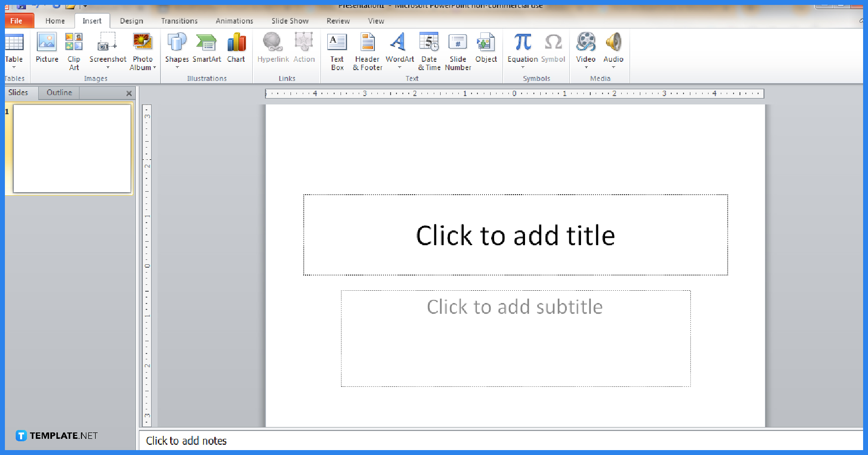Insert Slide Number
The width and height of the screenshot is (868, 455).
coord(458,51)
